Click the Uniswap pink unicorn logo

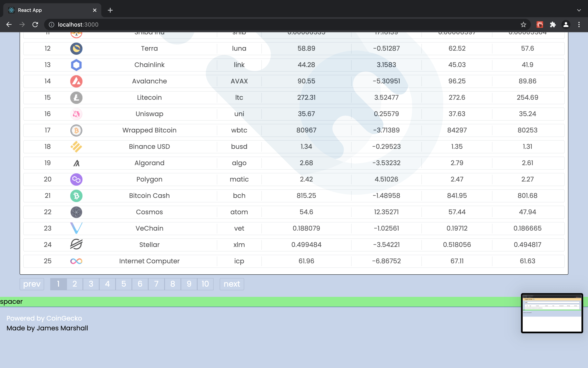[x=76, y=114]
